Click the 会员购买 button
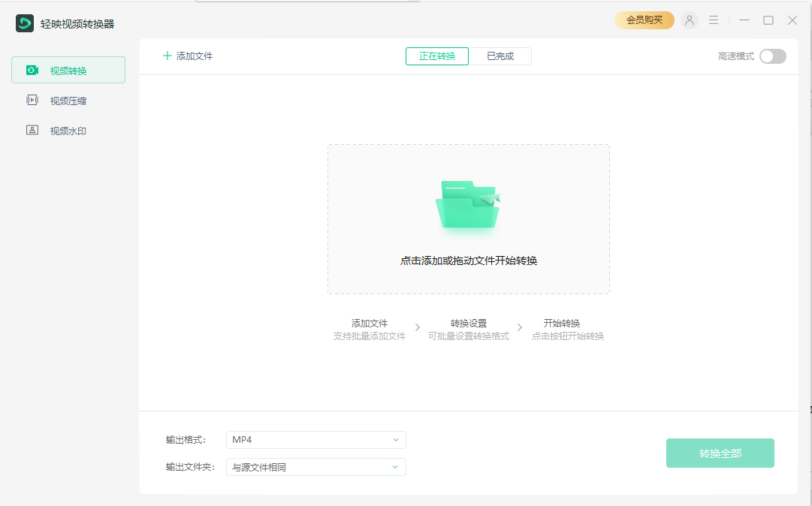812x506 pixels. (x=643, y=20)
